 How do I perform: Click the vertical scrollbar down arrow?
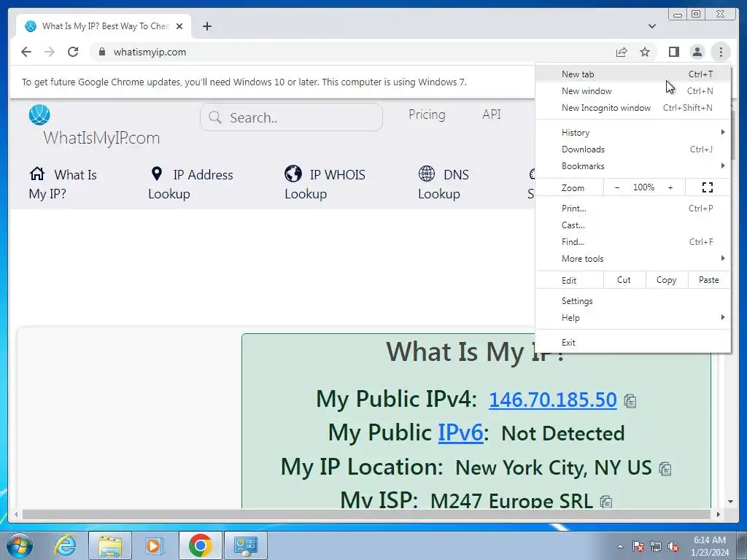click(x=730, y=502)
